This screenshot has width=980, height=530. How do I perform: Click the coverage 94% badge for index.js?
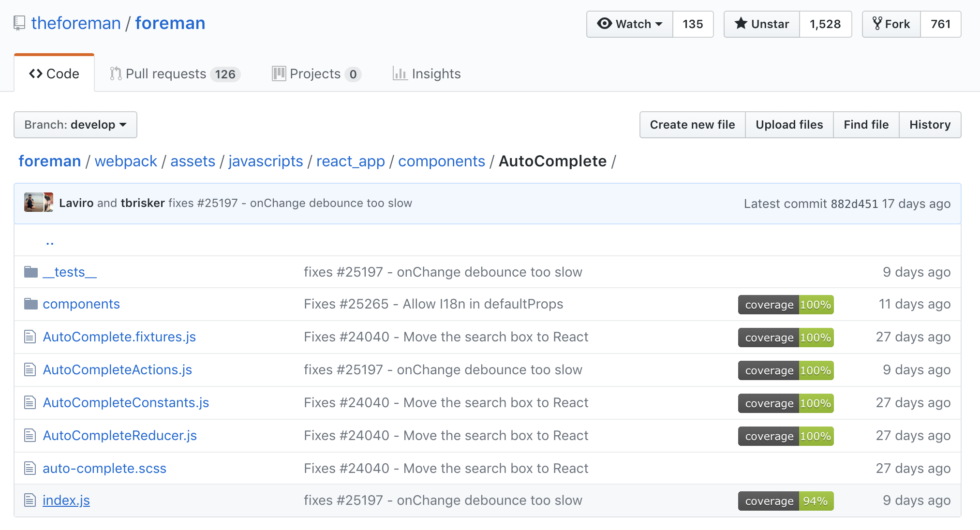tap(786, 501)
